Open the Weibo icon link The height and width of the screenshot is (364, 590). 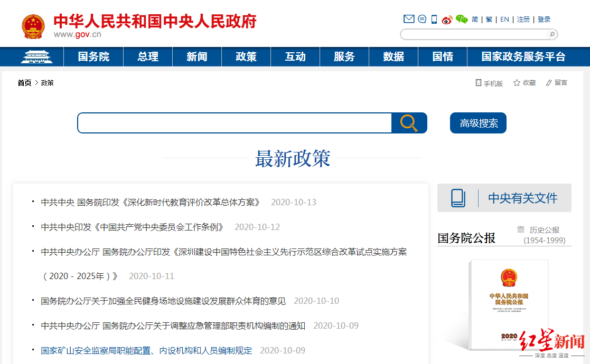click(447, 20)
